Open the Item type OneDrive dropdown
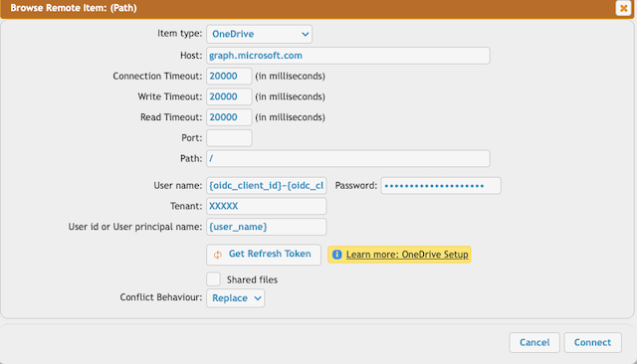 (259, 34)
